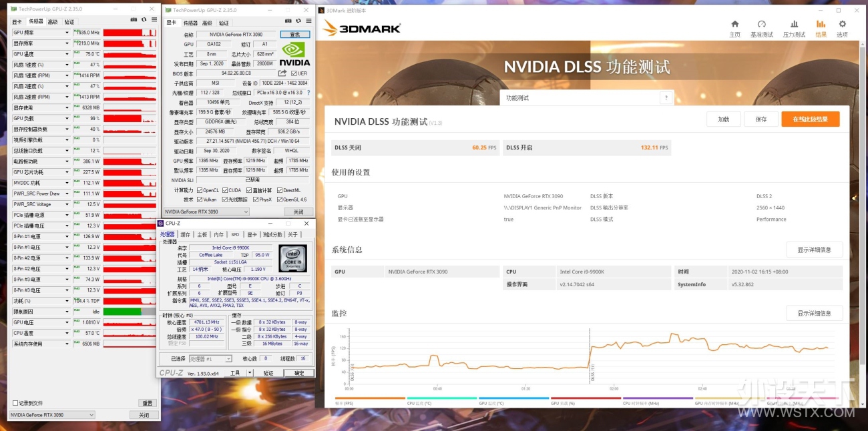Screen dimensions: 868x431
Task: Click 关闭 button in GPU-Z graphics card window
Action: point(298,211)
